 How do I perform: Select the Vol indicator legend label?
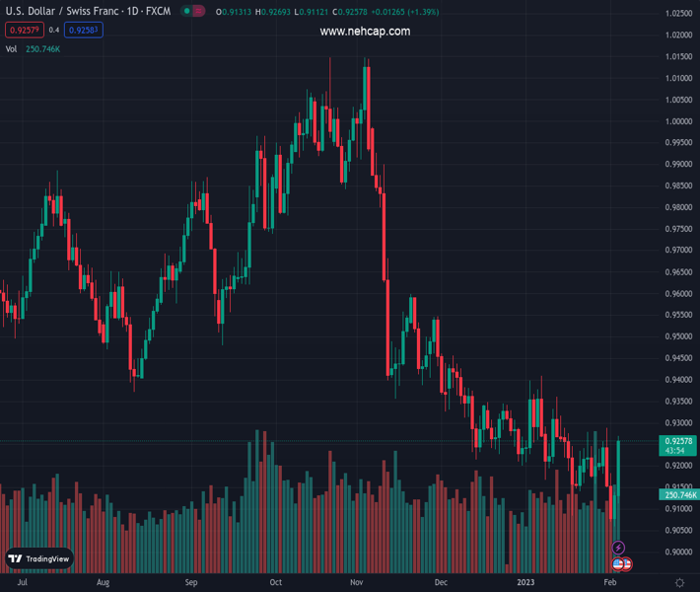click(11, 48)
